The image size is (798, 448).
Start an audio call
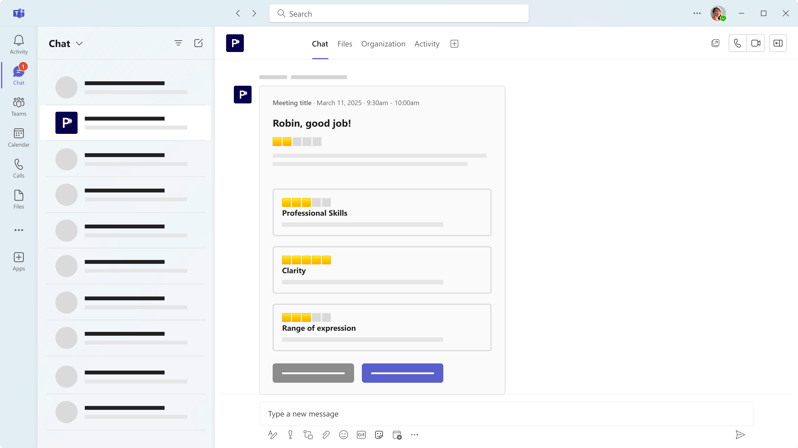tap(737, 43)
